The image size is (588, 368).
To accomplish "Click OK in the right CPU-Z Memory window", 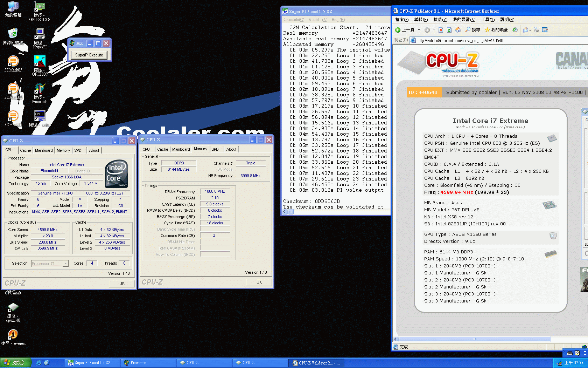I will tap(259, 282).
